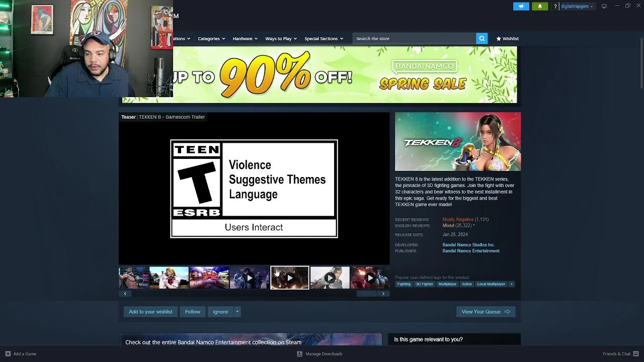Screen dimensions: 644x362
Task: Click the media strip left arrow
Action: 125,294
